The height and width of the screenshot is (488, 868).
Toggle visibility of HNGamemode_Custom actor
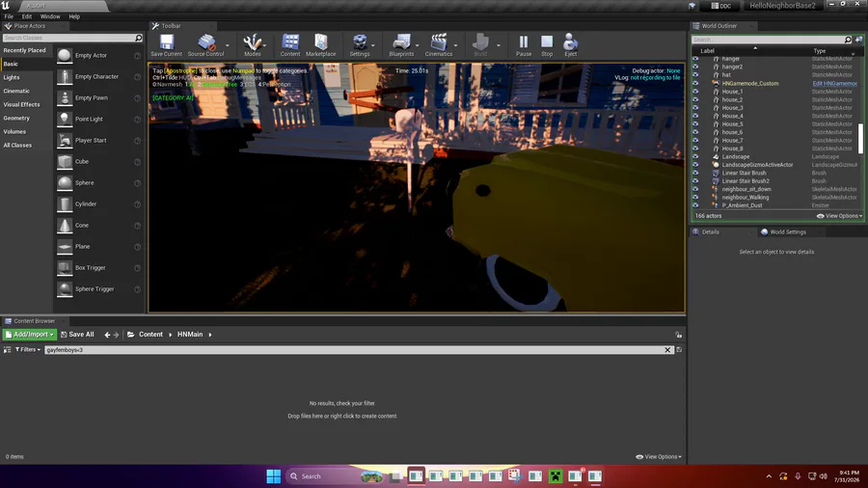[695, 84]
